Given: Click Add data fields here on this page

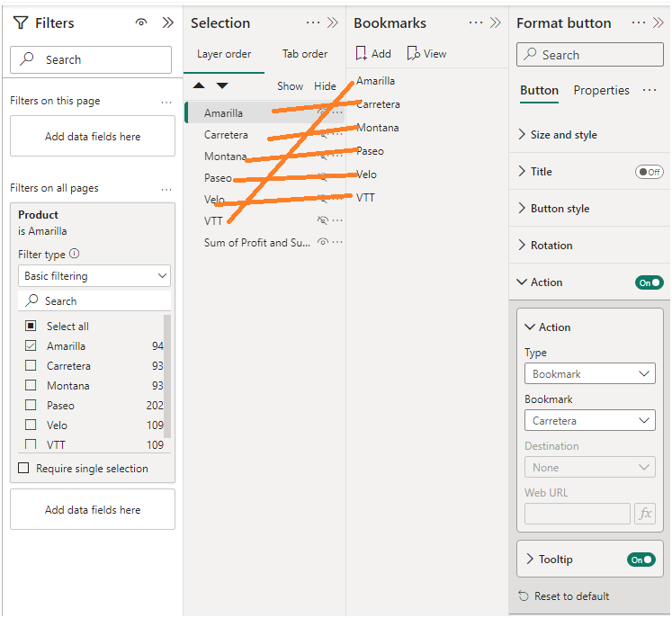Looking at the screenshot, I should [93, 137].
